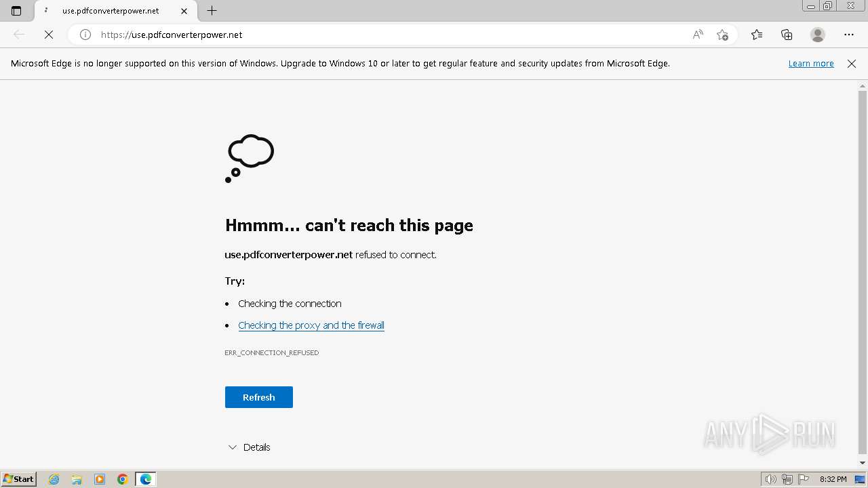
Task: Select the use.pdfconverterpower.net tab
Action: tap(115, 11)
